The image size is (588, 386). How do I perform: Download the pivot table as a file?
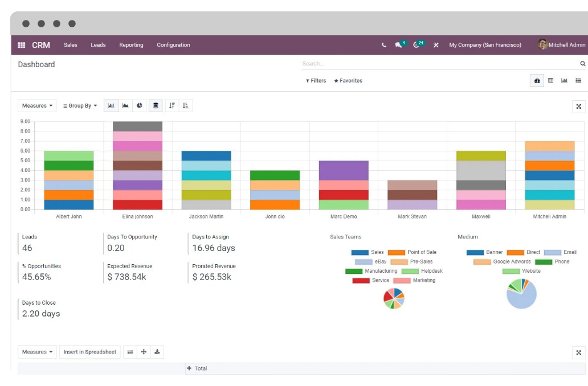(x=157, y=352)
